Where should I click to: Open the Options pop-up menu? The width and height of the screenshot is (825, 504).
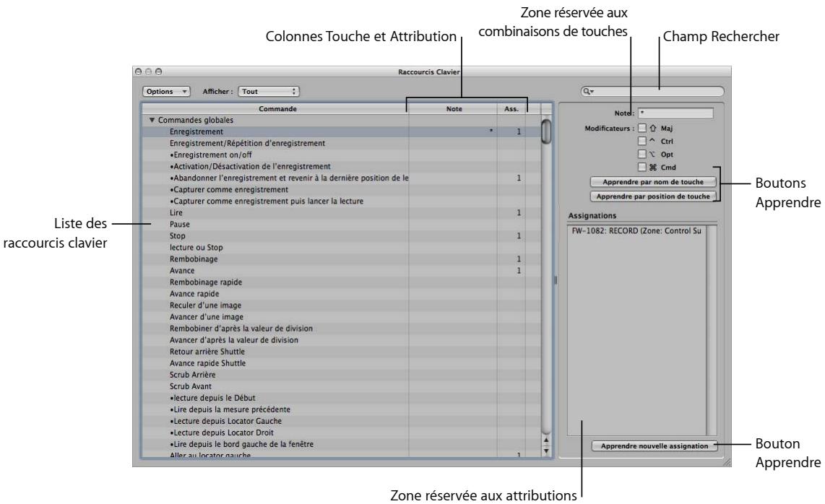(166, 92)
